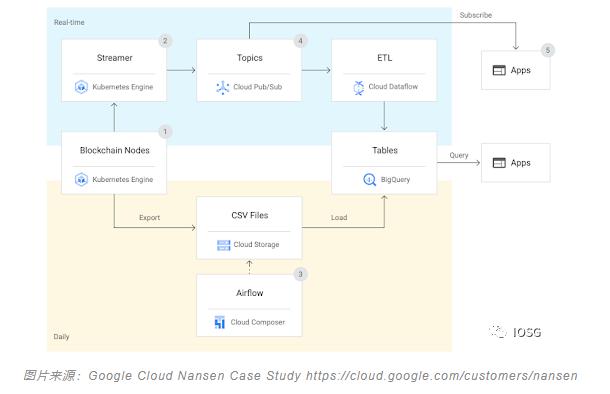Click the Subscribe arrow label
The image size is (610, 394).
(x=475, y=15)
